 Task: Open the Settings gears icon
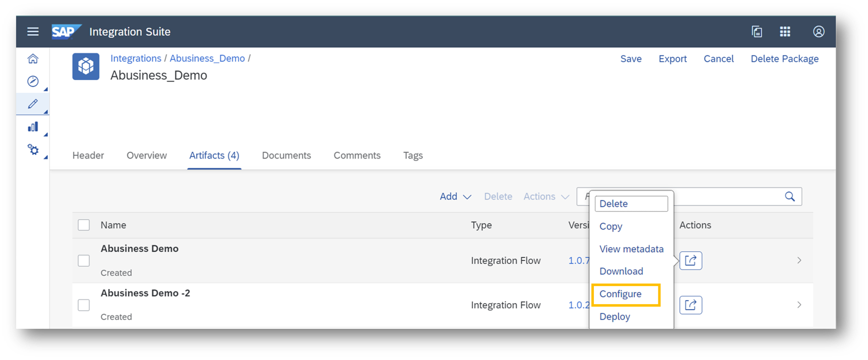33,150
